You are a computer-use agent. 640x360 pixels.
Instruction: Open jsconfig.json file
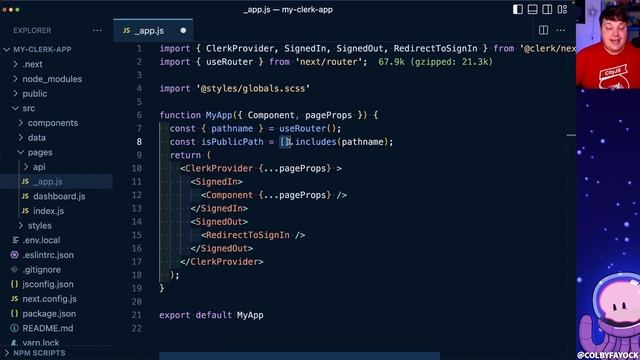[48, 284]
